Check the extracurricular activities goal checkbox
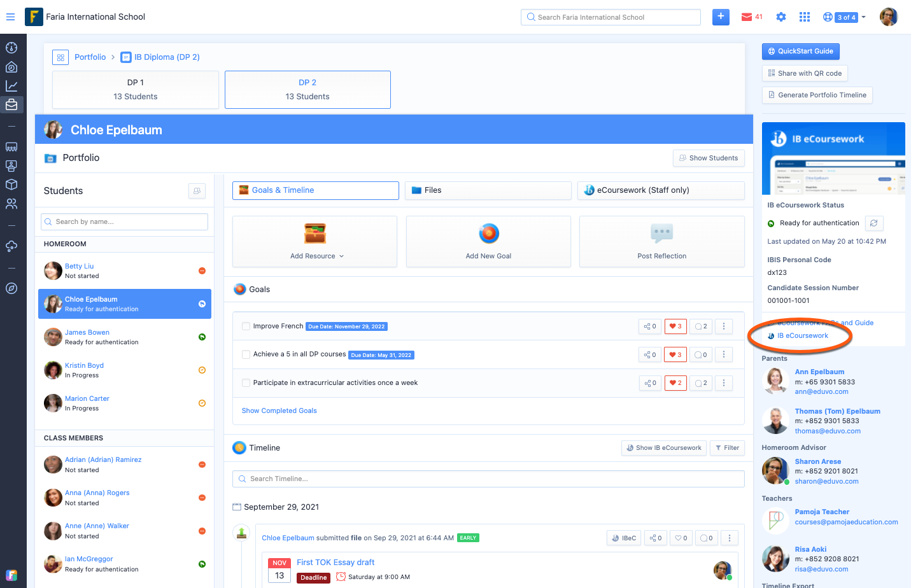Viewport: 911px width, 588px height. click(x=246, y=383)
